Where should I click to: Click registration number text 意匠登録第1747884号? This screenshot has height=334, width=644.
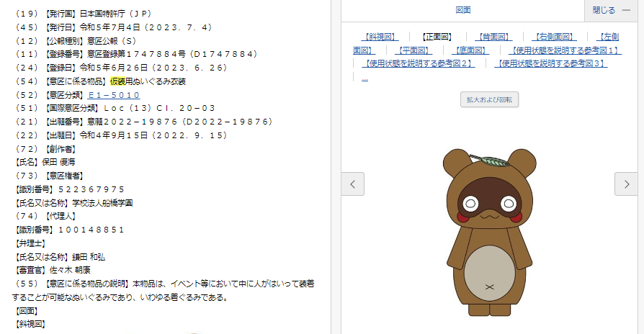pos(136,54)
